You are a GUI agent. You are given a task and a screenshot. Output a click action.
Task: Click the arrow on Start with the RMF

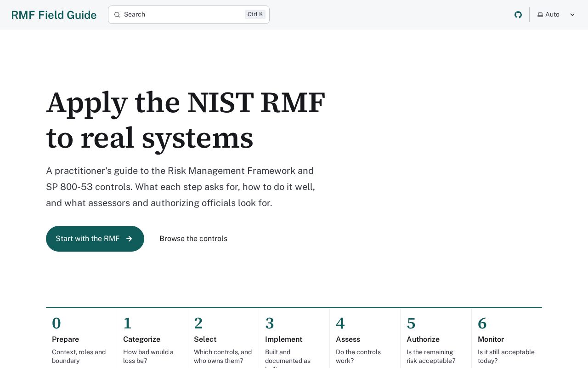129,239
